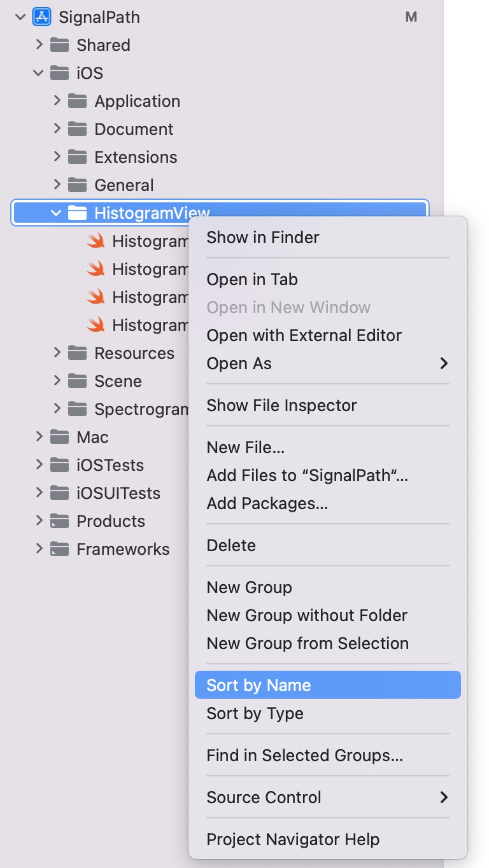Select the Document folder row
Viewport: 489px width, 868px height.
click(134, 129)
